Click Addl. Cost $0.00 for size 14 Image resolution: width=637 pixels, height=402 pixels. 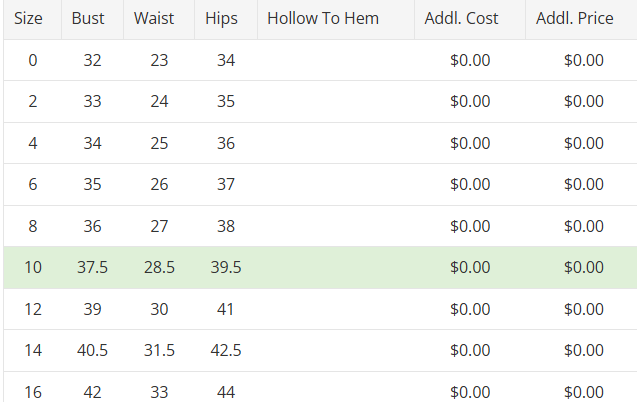tap(470, 351)
